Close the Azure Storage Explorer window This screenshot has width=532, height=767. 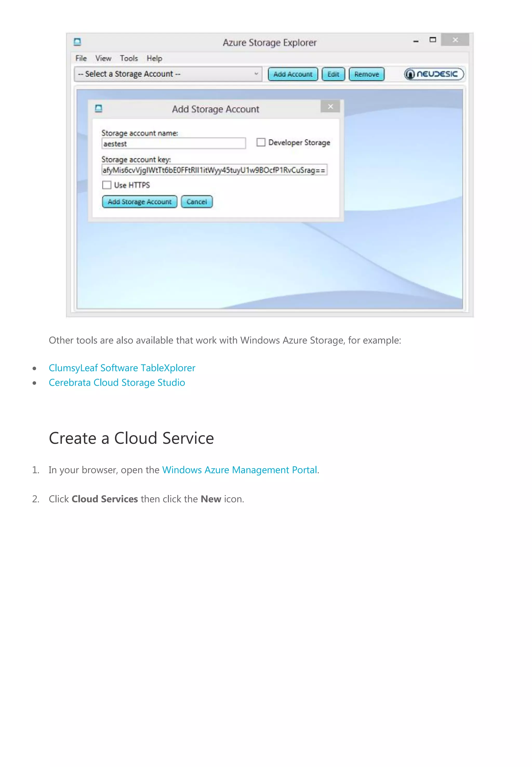pyautogui.click(x=455, y=40)
